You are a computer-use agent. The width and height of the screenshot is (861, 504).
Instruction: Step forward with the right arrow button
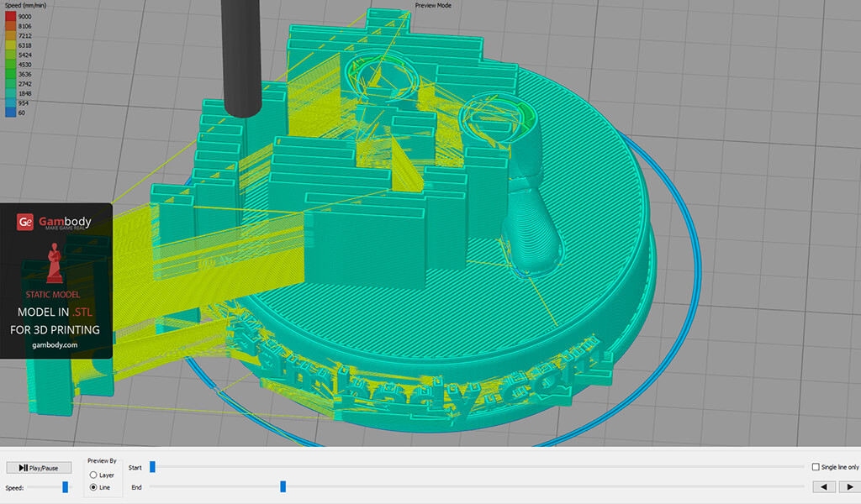tap(848, 486)
